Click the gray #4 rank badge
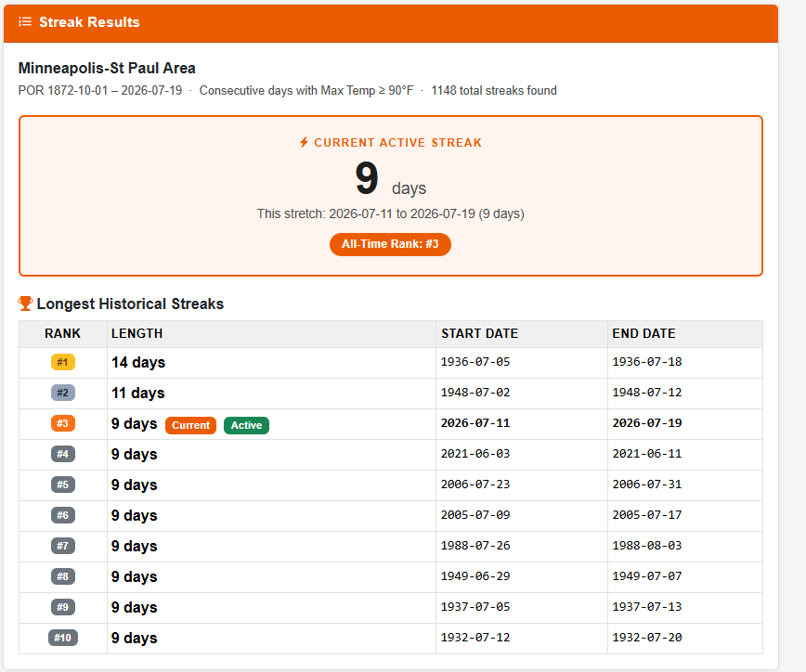The height and width of the screenshot is (672, 806). click(x=63, y=454)
